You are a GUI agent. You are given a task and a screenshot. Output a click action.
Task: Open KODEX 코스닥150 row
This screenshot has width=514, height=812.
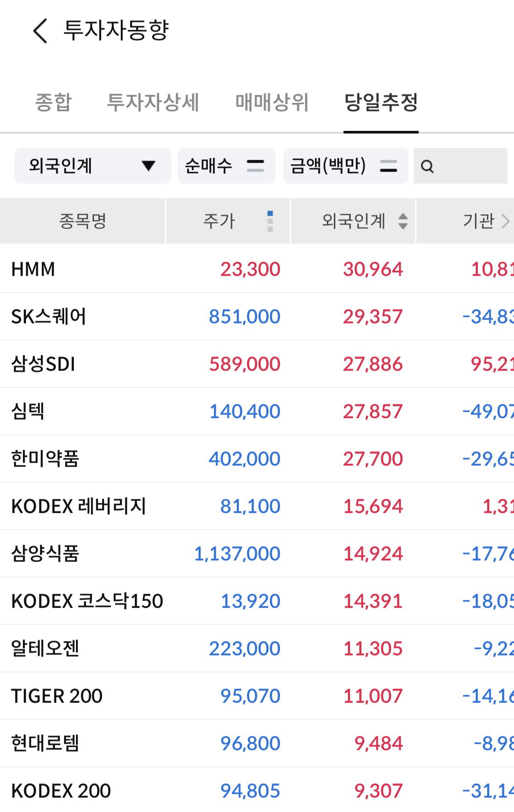click(257, 601)
